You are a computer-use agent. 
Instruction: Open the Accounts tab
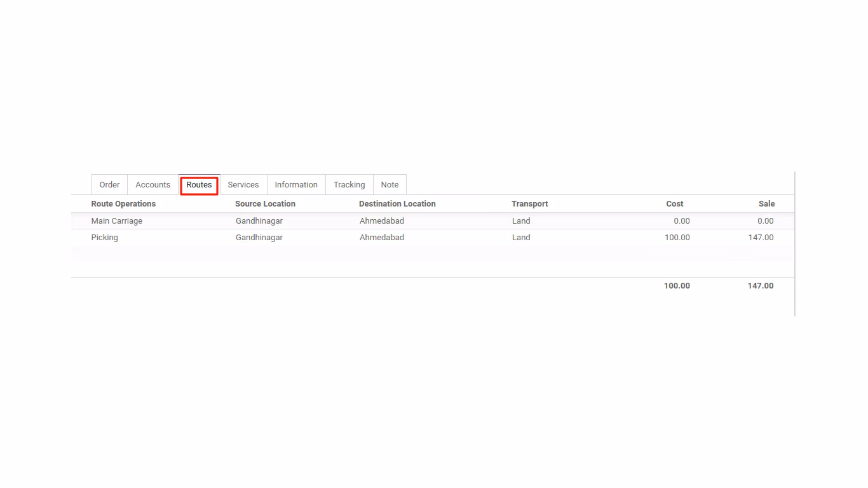[153, 185]
